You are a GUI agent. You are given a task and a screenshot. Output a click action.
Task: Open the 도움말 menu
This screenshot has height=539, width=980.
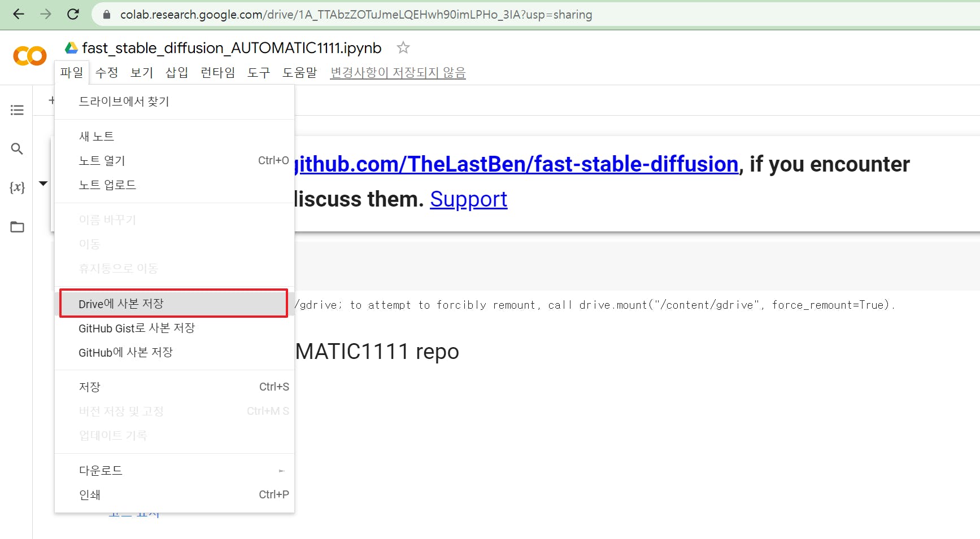coord(300,72)
